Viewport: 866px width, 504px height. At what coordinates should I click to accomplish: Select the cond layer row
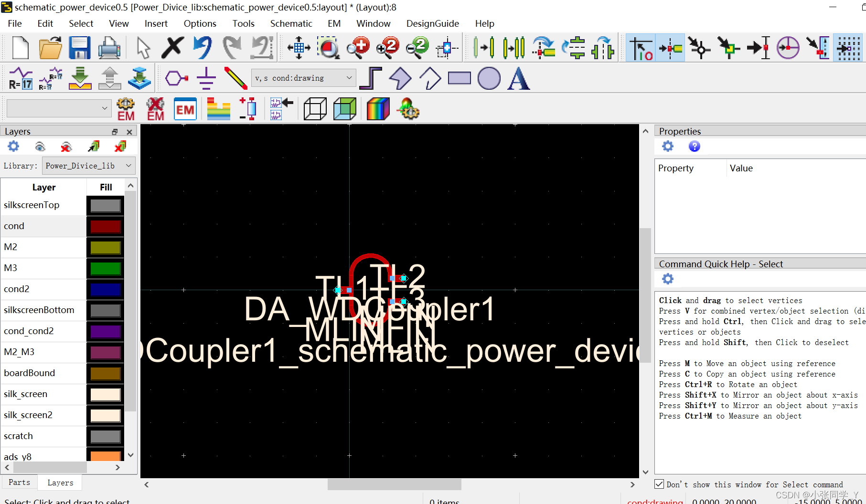click(x=43, y=226)
